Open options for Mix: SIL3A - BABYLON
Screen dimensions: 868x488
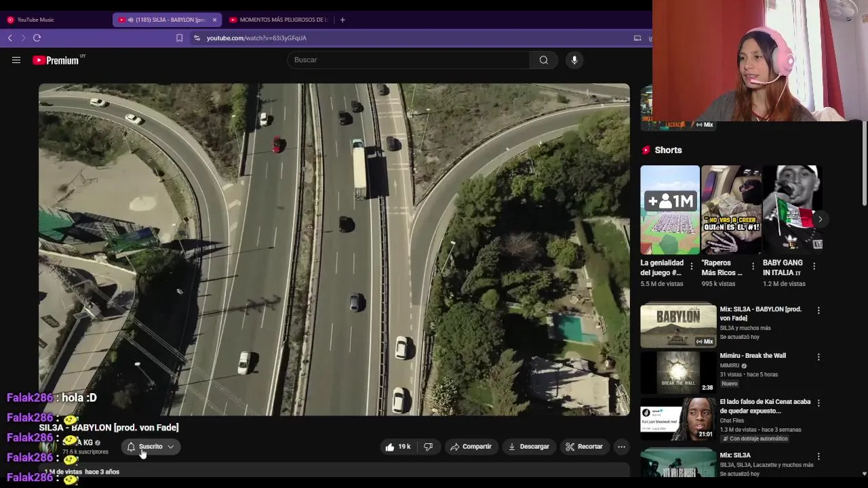pyautogui.click(x=818, y=310)
